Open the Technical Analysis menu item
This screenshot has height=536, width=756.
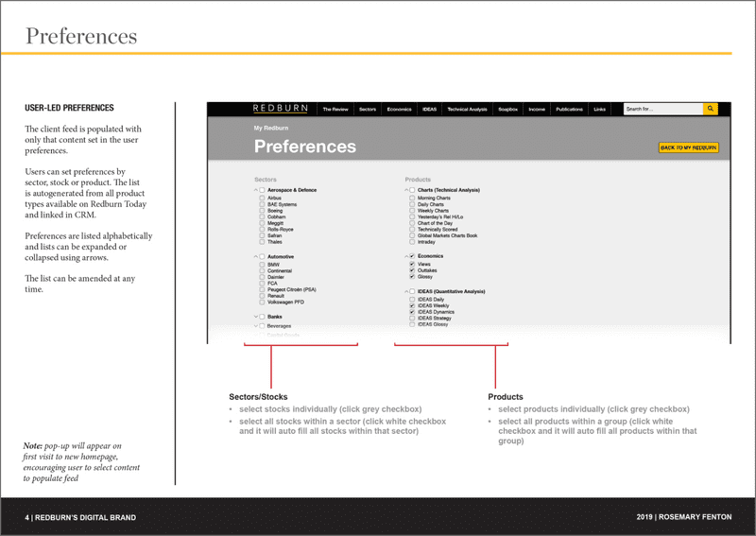point(467,109)
